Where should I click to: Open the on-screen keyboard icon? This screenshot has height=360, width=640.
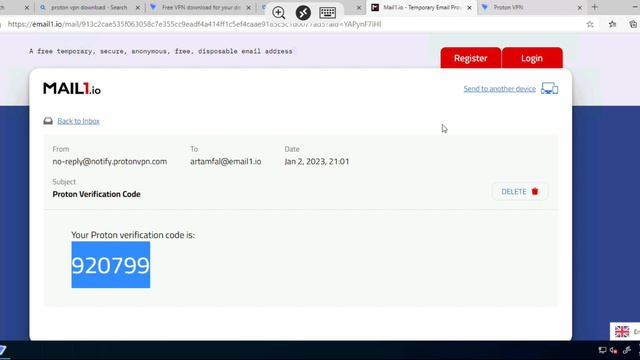coord(327,13)
